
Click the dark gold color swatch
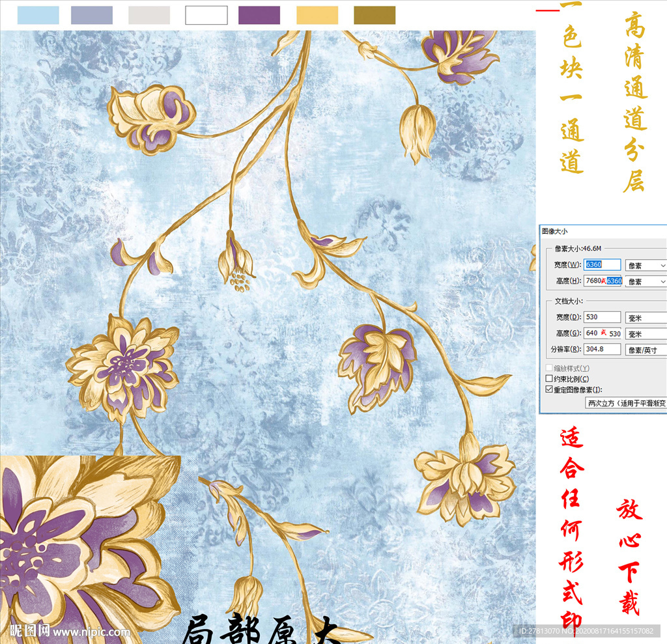click(375, 16)
